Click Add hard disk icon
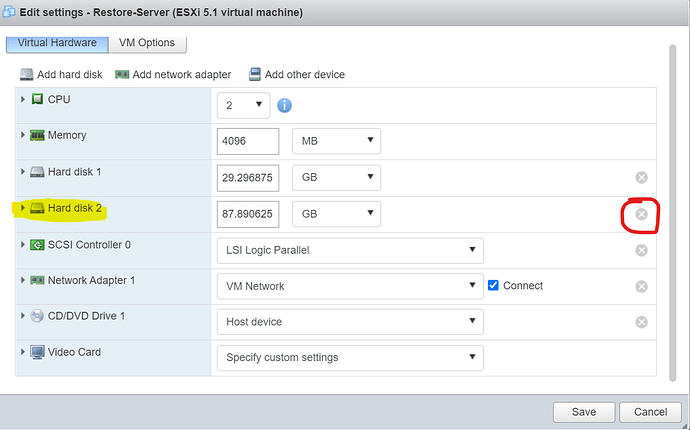The height and width of the screenshot is (430, 690). pos(26,75)
